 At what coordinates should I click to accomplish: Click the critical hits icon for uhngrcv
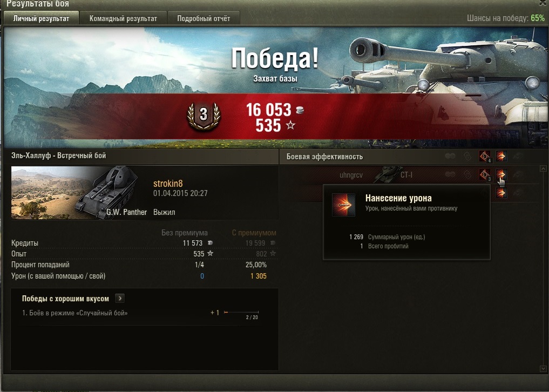click(485, 174)
